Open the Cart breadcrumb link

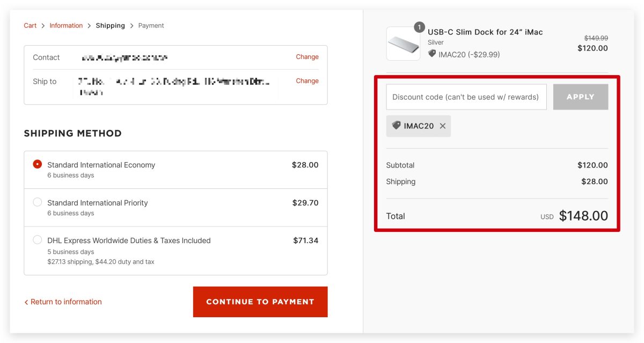[x=30, y=26]
